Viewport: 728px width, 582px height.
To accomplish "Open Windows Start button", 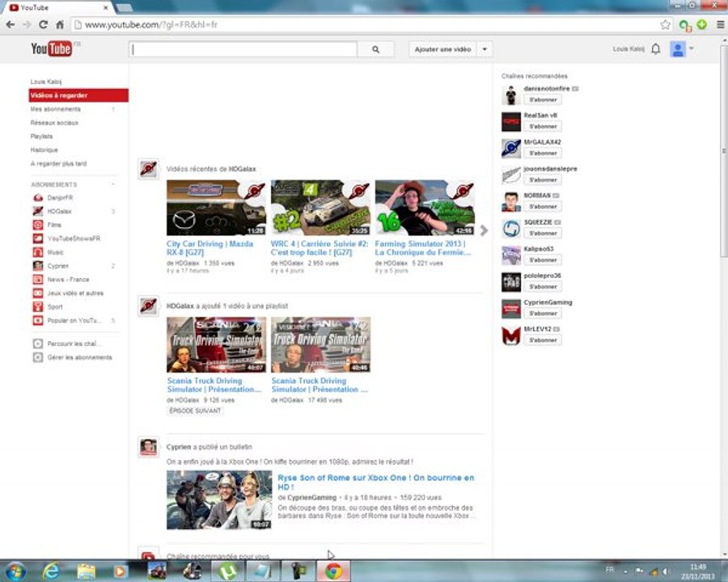I will pos(15,571).
